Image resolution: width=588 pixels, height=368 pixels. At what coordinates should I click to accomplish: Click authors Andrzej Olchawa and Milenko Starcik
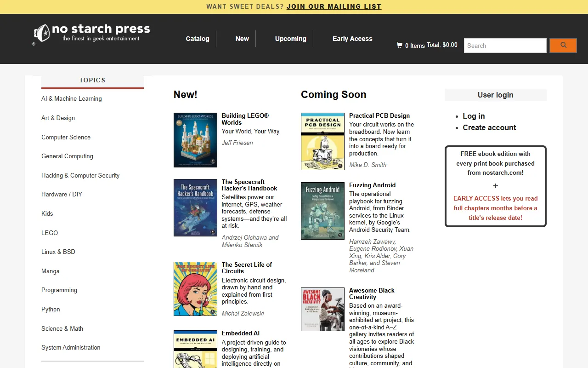coord(250,241)
